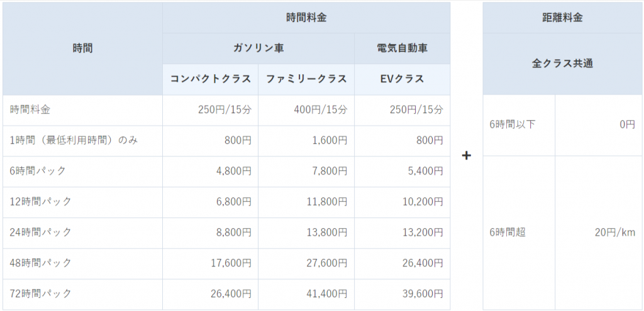Click the 6時間パック row label

[x=38, y=171]
